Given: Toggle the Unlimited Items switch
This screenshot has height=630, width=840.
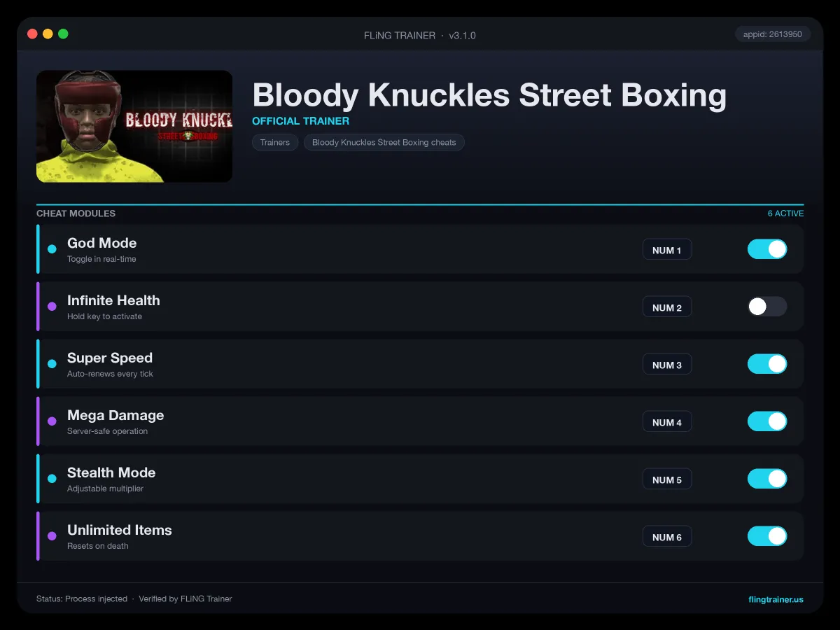Looking at the screenshot, I should pos(767,536).
